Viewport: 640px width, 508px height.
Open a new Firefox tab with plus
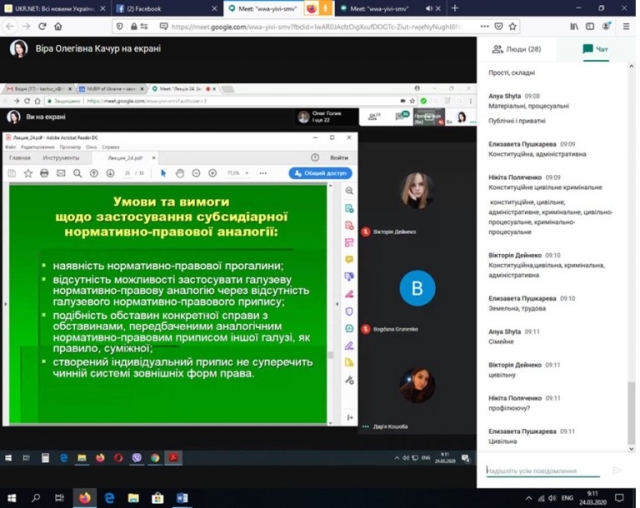(455, 8)
